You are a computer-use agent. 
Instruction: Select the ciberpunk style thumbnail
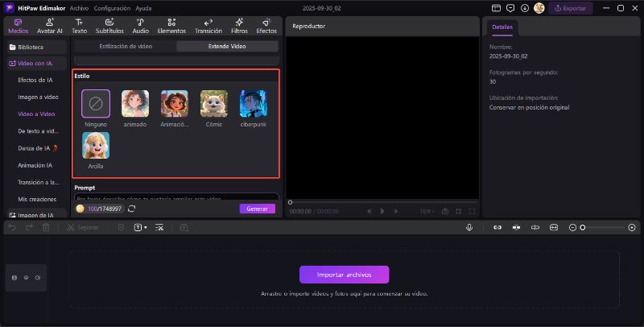point(254,104)
